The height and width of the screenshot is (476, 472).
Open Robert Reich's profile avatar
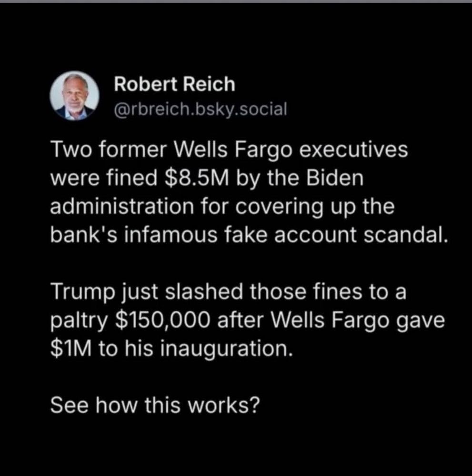pyautogui.click(x=74, y=96)
